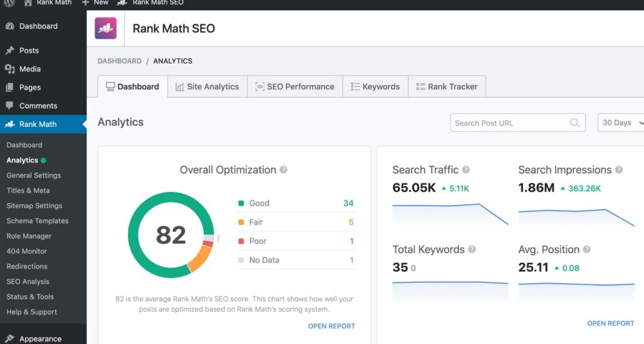The height and width of the screenshot is (344, 644).
Task: Click green status dot beside Analytics
Action: 43,160
